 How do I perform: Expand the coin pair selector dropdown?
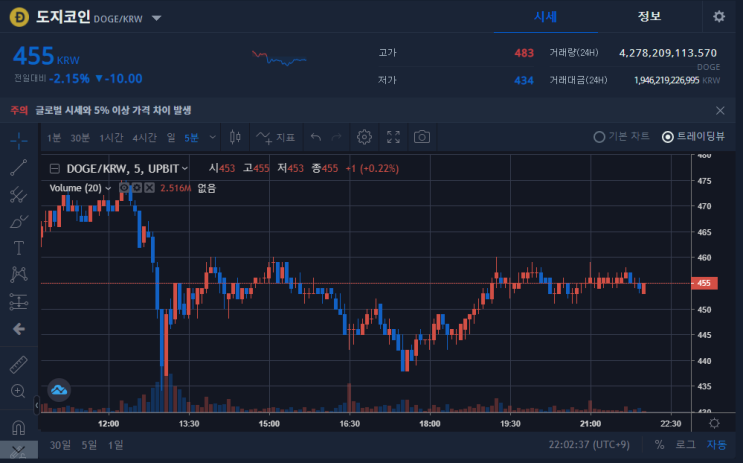156,18
